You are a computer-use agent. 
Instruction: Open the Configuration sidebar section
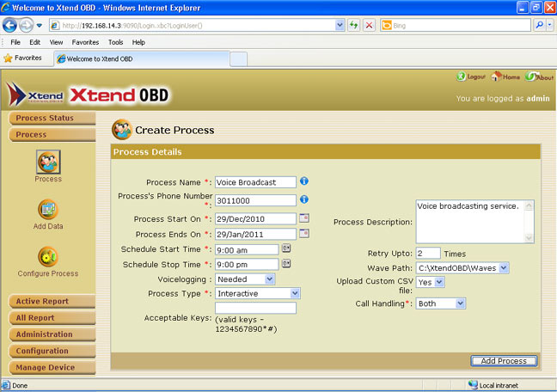point(52,351)
